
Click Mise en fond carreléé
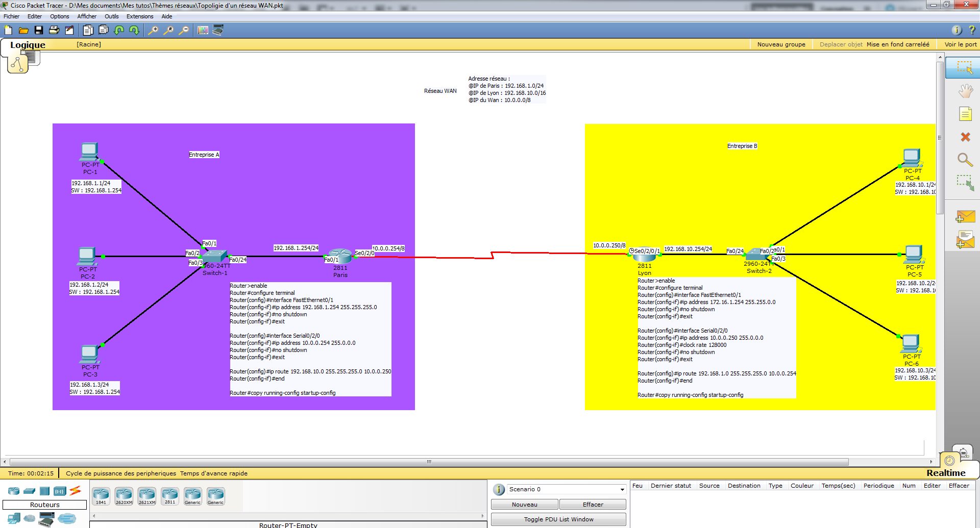point(898,44)
